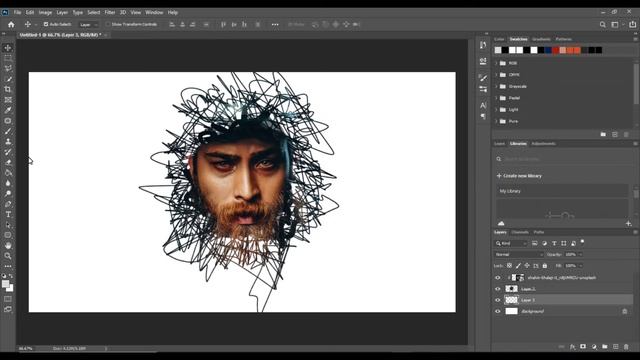Select the Untitled-1 document tab
Screen dimensions: 640x360
tap(60, 35)
